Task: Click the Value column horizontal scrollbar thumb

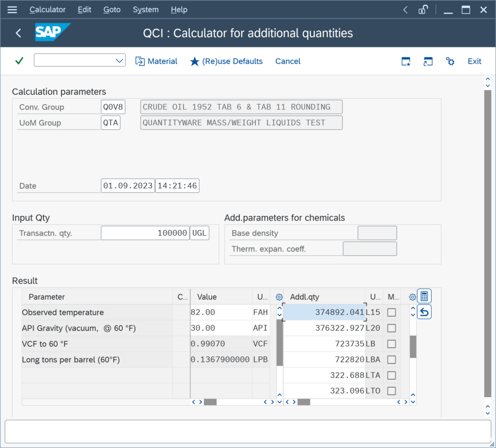Action: tap(210, 402)
